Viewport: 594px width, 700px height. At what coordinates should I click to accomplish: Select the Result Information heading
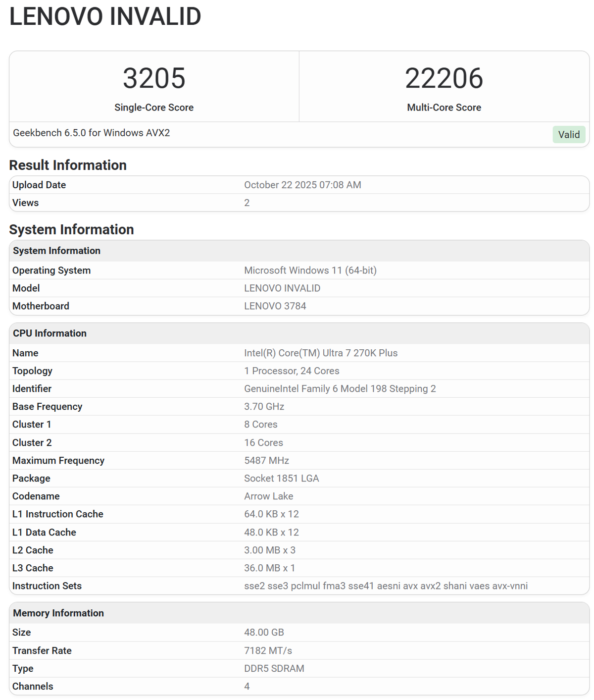68,165
